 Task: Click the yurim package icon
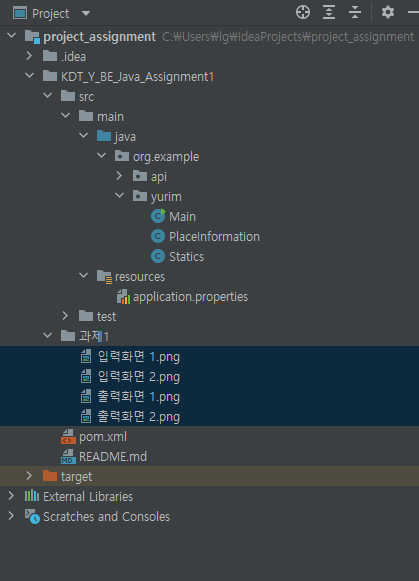140,196
